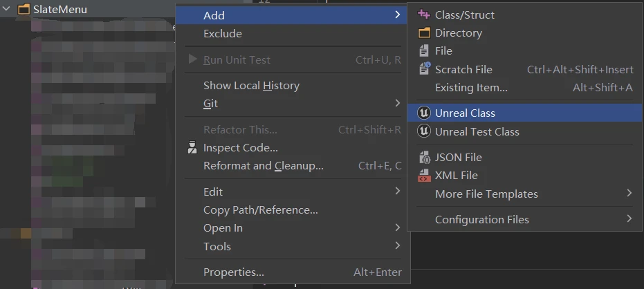The height and width of the screenshot is (289, 644).
Task: Collapse the SlateMenu tree node
Action: [8, 10]
